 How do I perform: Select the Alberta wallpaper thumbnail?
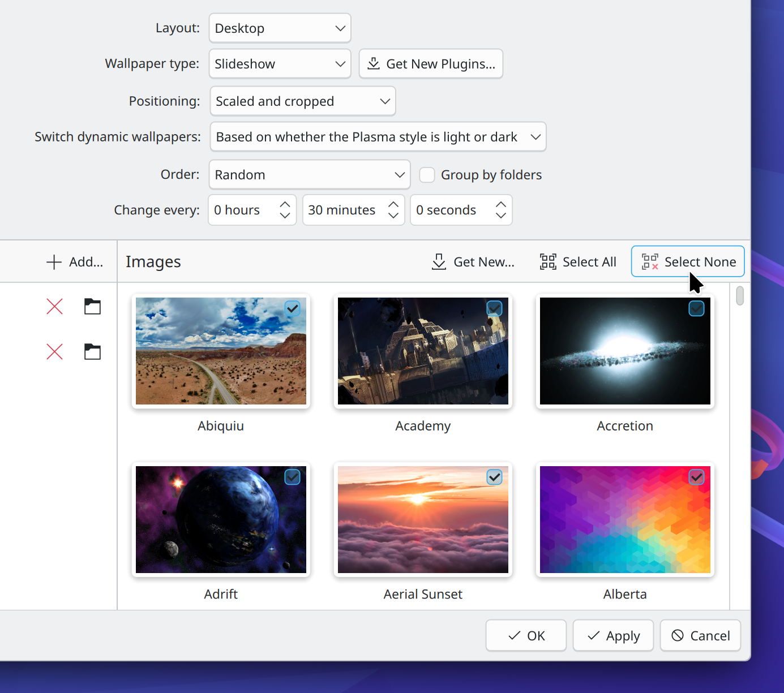(x=625, y=519)
